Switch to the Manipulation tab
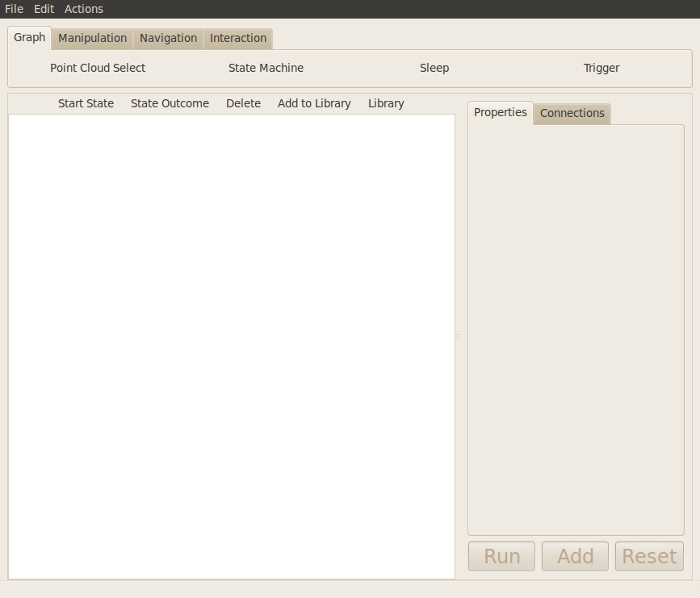This screenshot has width=700, height=598. [92, 39]
